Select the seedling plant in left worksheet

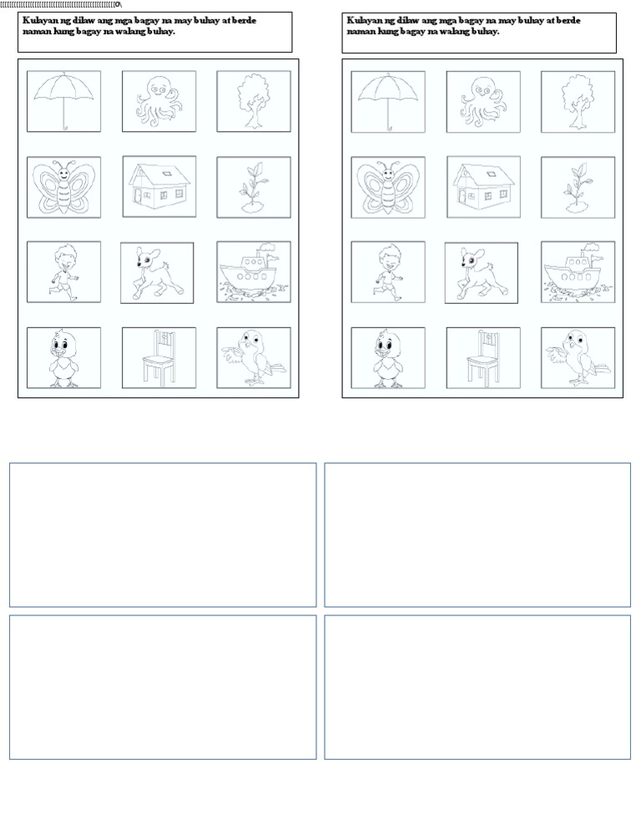[x=254, y=187]
